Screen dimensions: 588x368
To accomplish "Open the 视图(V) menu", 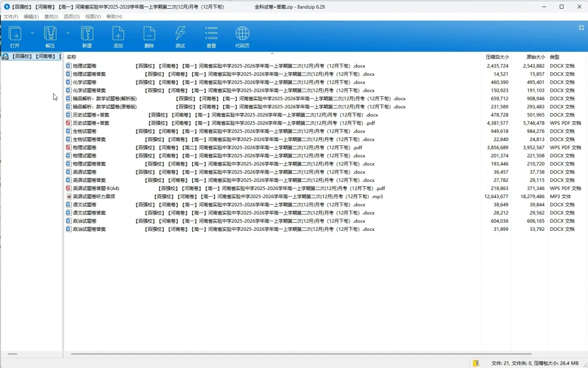I will click(93, 16).
